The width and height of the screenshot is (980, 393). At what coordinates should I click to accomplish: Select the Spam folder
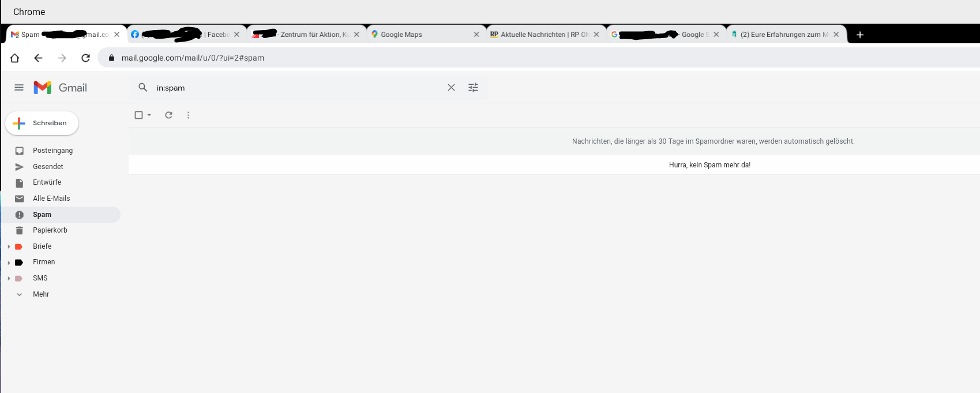point(61,215)
